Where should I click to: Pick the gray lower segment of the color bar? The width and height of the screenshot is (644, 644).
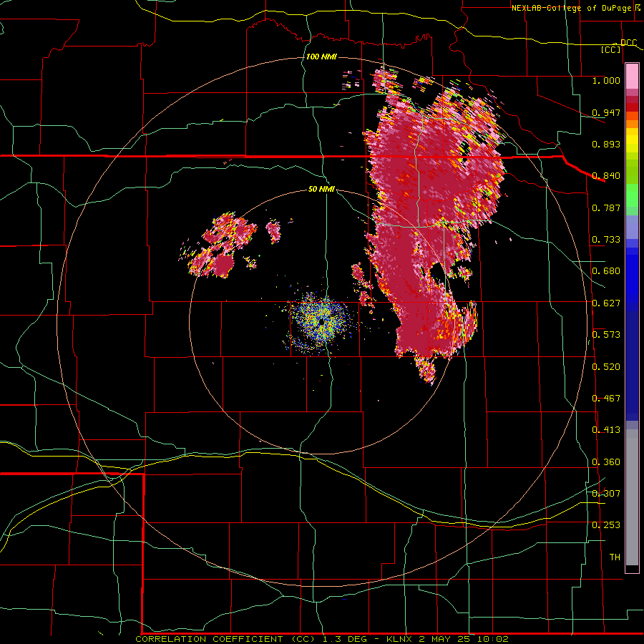[632, 497]
